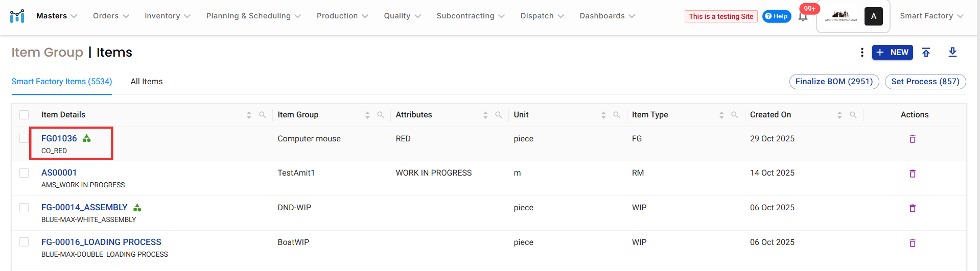980x271 pixels.
Task: Delete the AS00001 item row
Action: [x=913, y=174]
